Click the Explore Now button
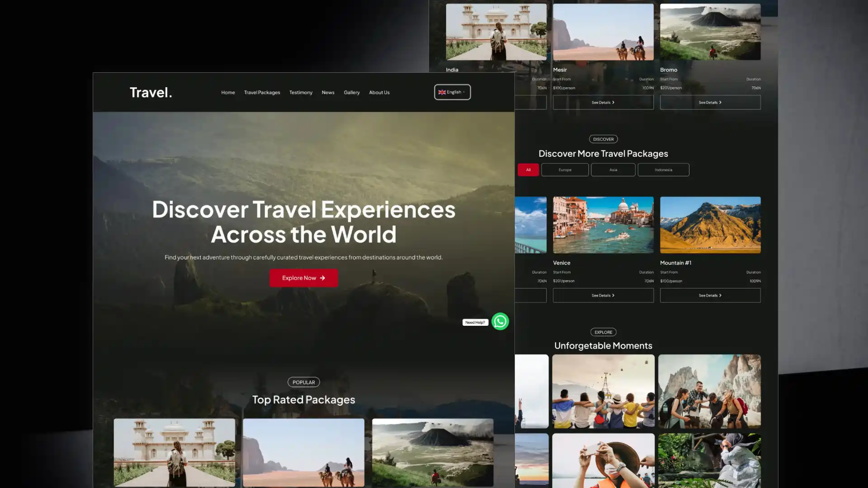Screen dimensions: 868x488 (x=303, y=278)
